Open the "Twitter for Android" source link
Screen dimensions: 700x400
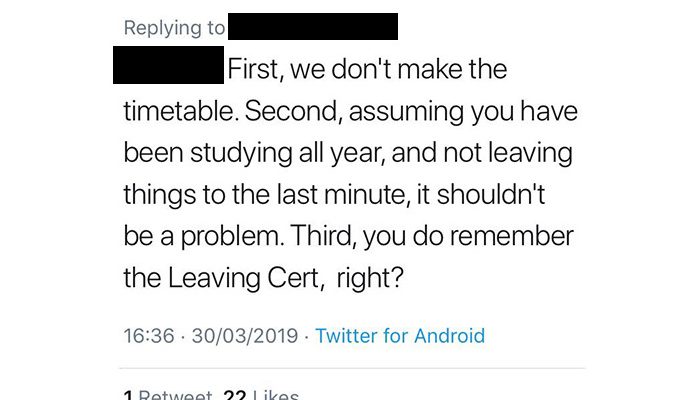(400, 336)
